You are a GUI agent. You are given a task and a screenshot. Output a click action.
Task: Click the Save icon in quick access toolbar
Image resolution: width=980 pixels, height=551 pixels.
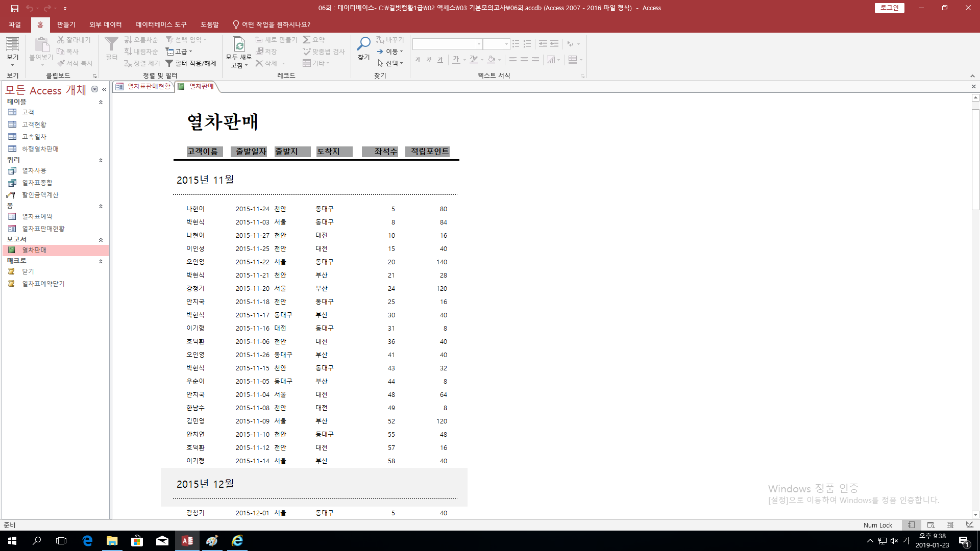[15, 8]
